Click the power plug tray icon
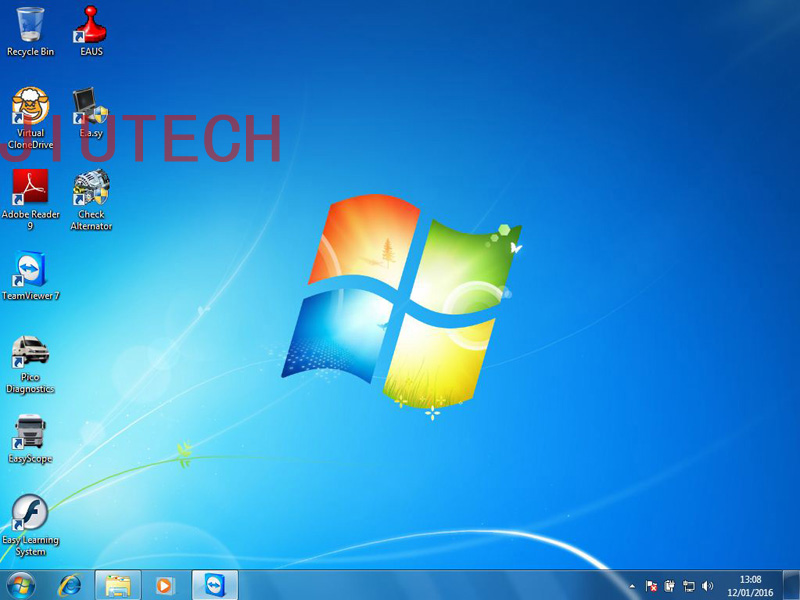 (669, 586)
